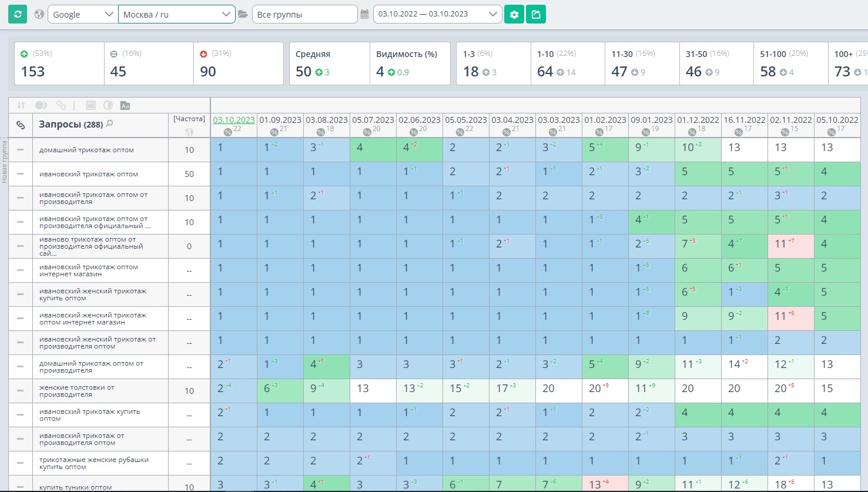Click the percent icon under 01.12.2022
Viewport: 868px width, 492px height.
point(692,132)
